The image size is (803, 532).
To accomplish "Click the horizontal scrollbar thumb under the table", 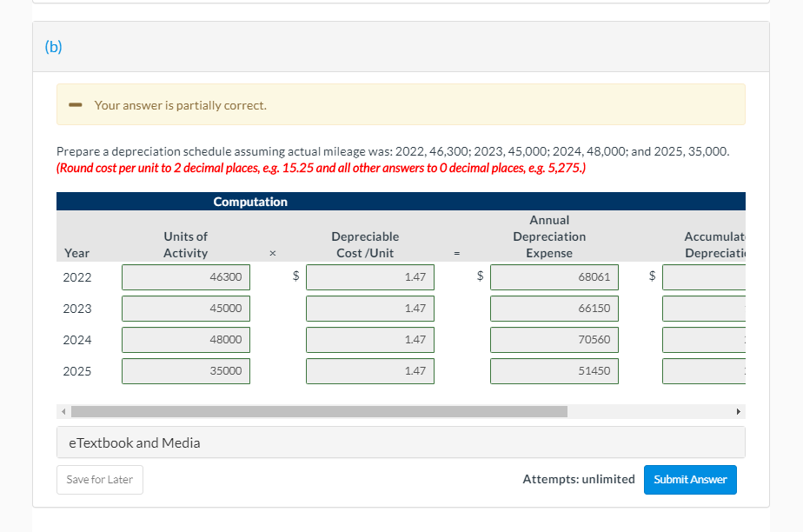I will point(319,412).
